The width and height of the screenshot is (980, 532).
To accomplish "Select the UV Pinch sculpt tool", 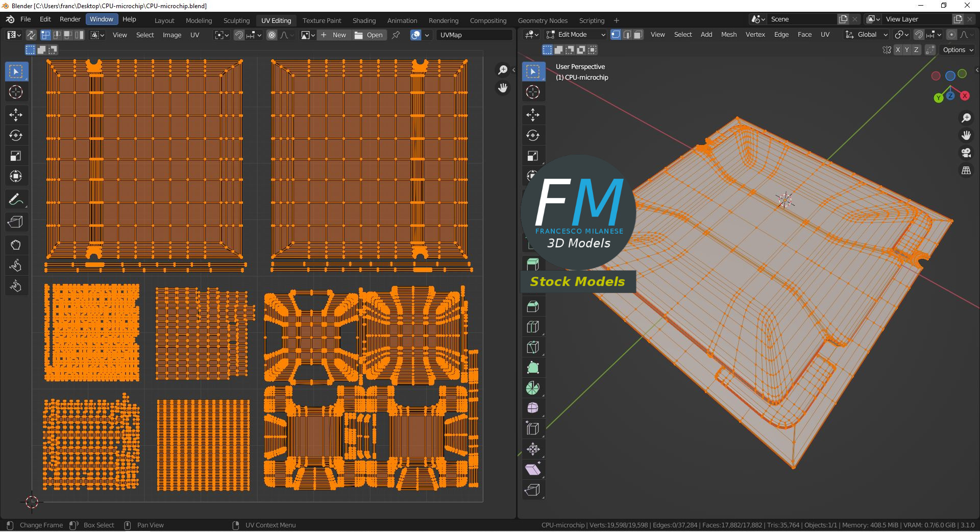I will tap(16, 286).
